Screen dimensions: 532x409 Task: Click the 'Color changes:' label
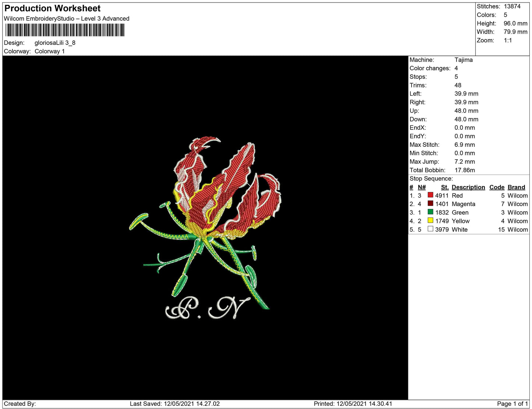430,68
